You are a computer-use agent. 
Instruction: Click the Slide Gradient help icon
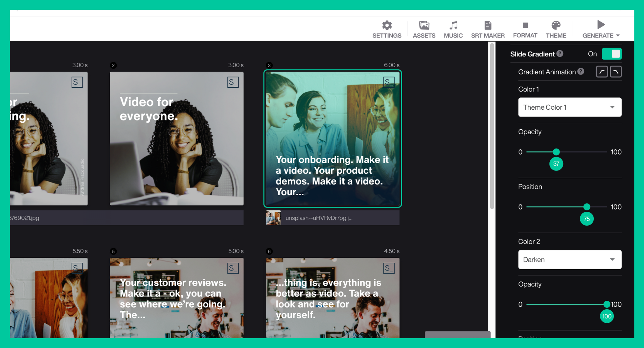point(560,54)
